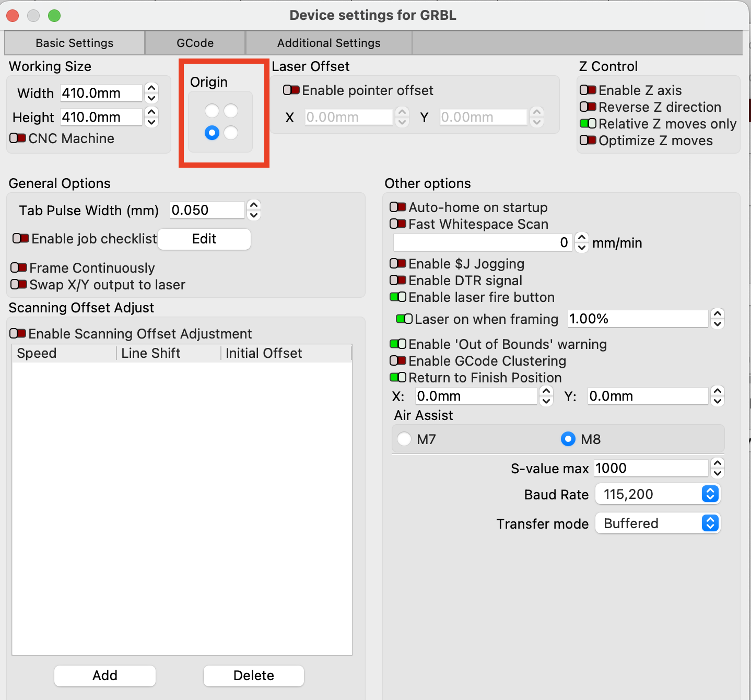
Task: Click the framing power 1.00% field
Action: [638, 319]
